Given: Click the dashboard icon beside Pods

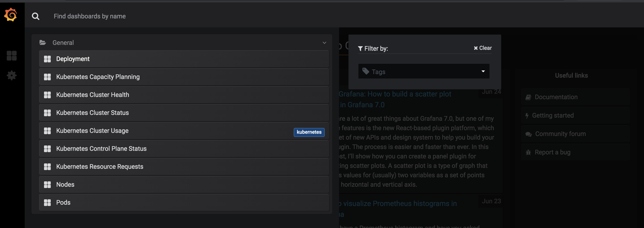Looking at the screenshot, I should (x=47, y=202).
